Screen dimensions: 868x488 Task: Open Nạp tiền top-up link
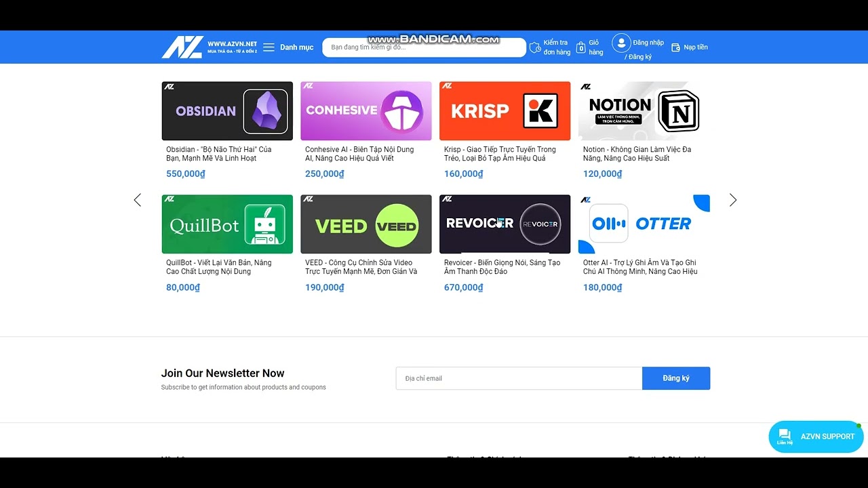696,47
